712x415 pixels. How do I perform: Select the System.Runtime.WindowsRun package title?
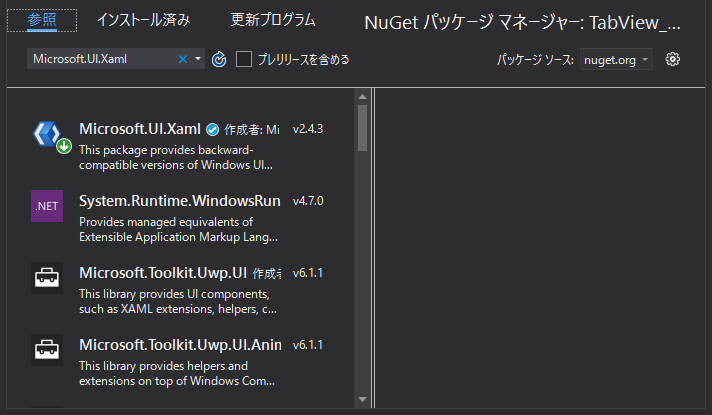point(180,201)
